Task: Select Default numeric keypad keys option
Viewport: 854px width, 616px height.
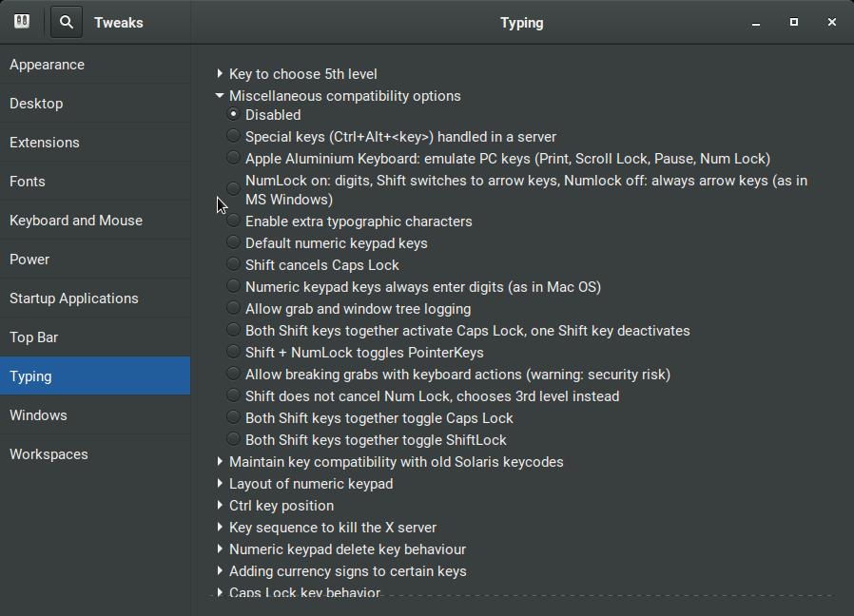Action: click(233, 242)
